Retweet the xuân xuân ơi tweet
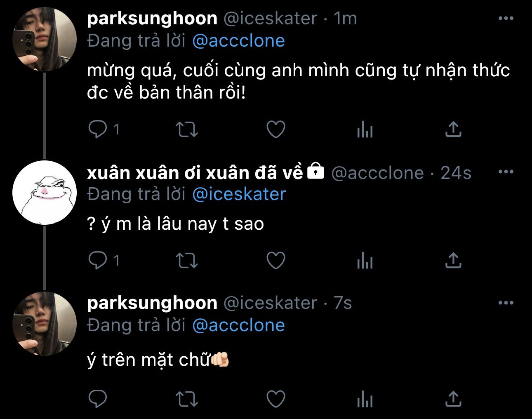532x419 pixels. pos(187,260)
